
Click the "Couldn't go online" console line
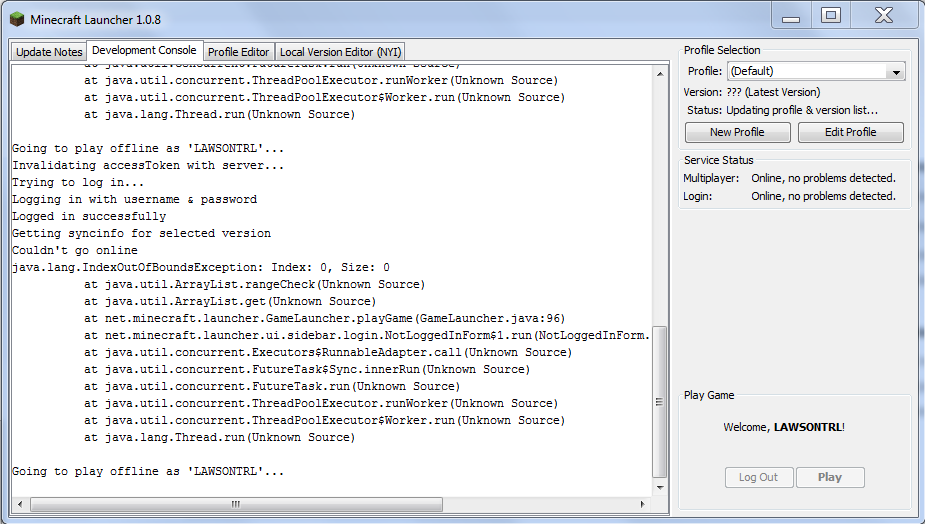coord(75,250)
